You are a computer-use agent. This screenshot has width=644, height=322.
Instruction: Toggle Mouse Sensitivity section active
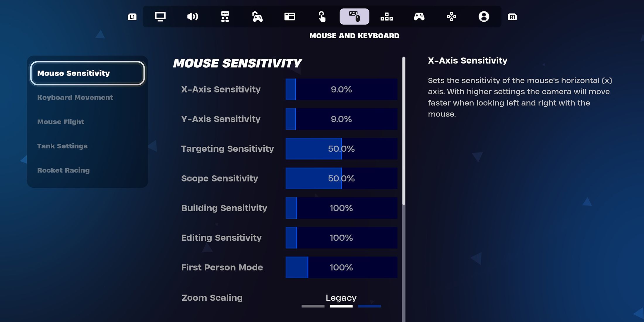[x=88, y=73]
